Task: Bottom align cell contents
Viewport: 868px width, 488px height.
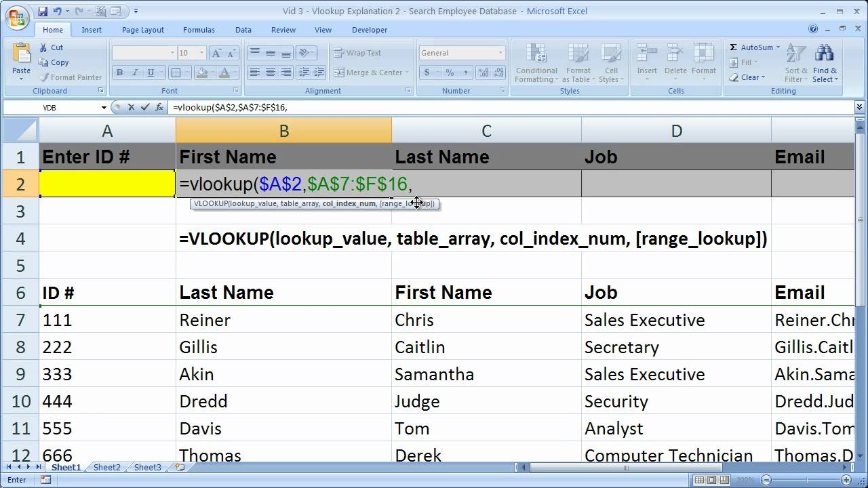Action: pos(285,53)
